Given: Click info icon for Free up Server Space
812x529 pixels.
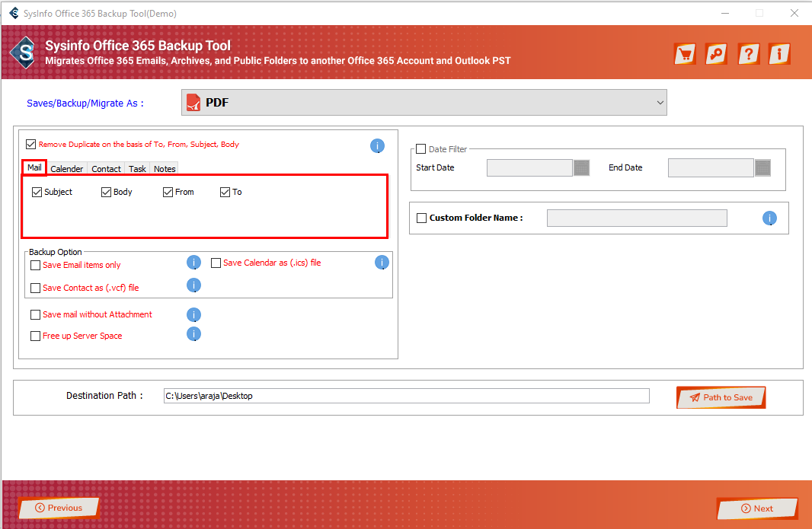Looking at the screenshot, I should [193, 334].
